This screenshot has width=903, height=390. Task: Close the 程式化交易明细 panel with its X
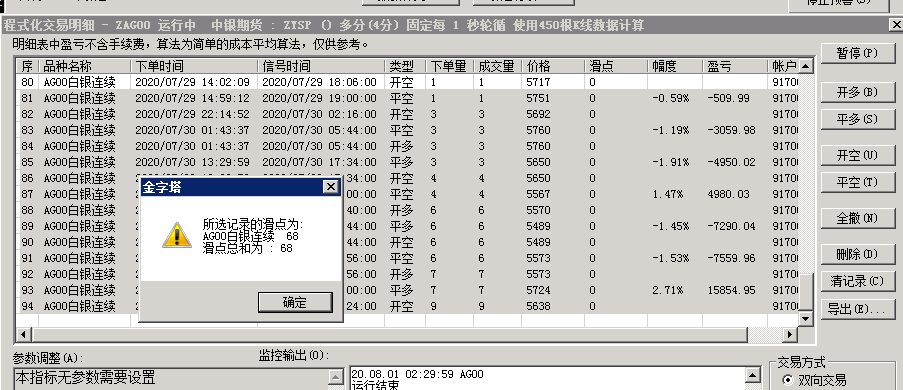896,25
